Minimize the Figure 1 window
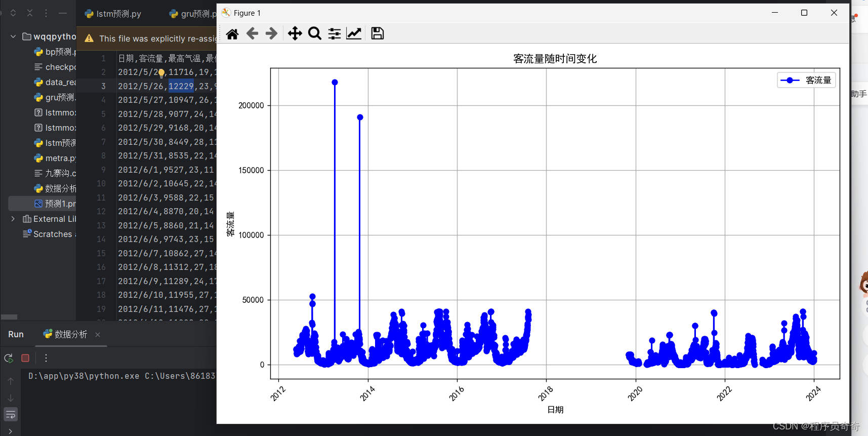This screenshot has width=868, height=436. pyautogui.click(x=775, y=13)
